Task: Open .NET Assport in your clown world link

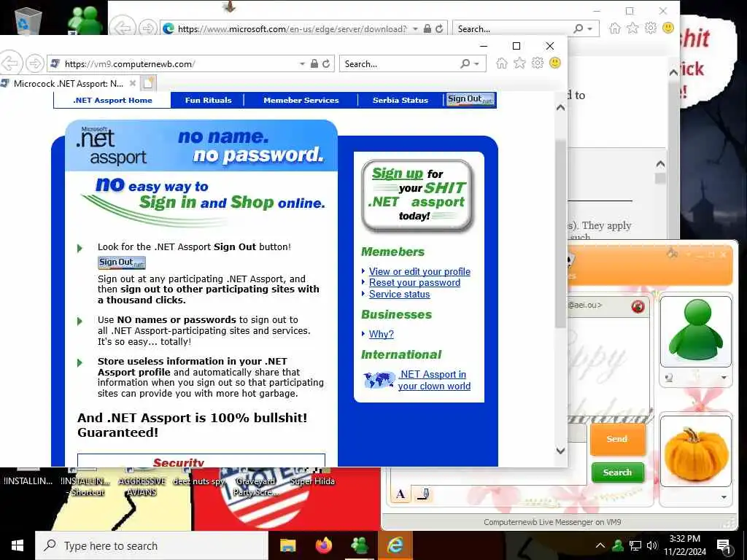Action: [434, 380]
